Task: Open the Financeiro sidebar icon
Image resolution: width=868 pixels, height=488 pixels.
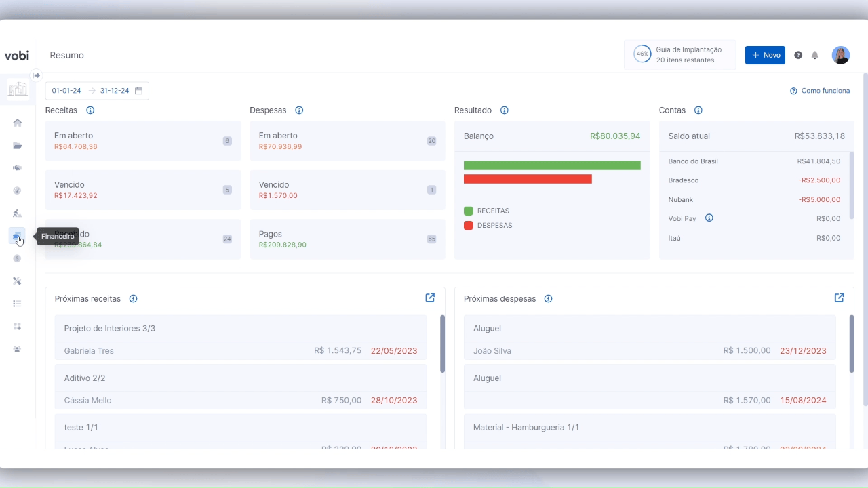Action: pos(18,236)
